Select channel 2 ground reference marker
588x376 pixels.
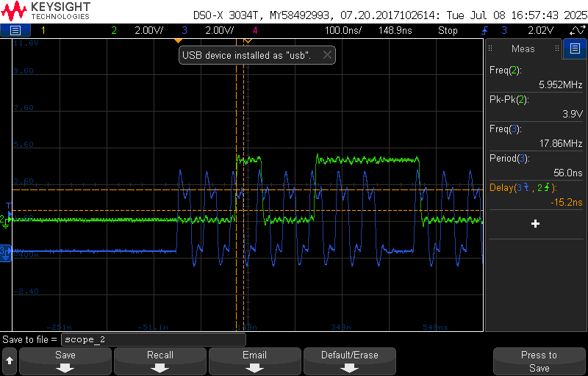tap(6, 220)
